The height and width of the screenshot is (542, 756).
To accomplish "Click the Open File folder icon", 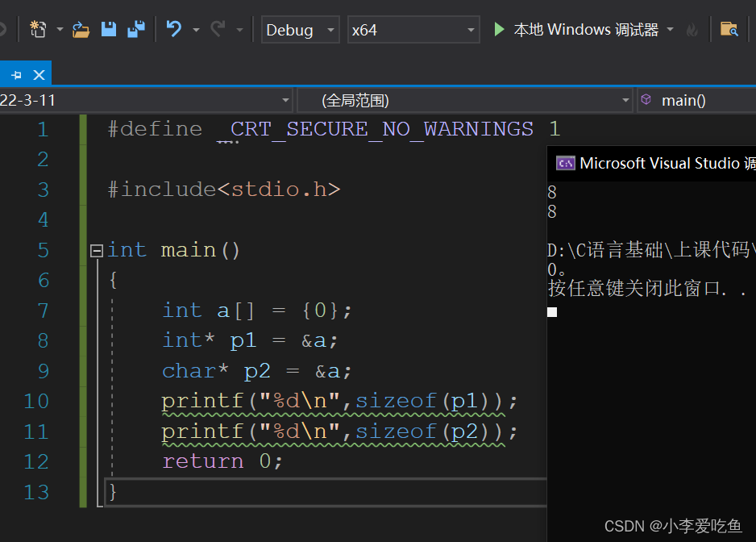I will (81, 30).
